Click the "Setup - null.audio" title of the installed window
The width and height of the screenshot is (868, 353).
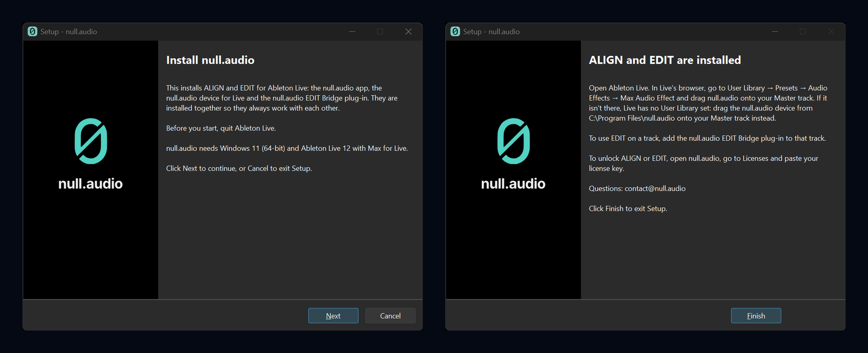pyautogui.click(x=491, y=31)
